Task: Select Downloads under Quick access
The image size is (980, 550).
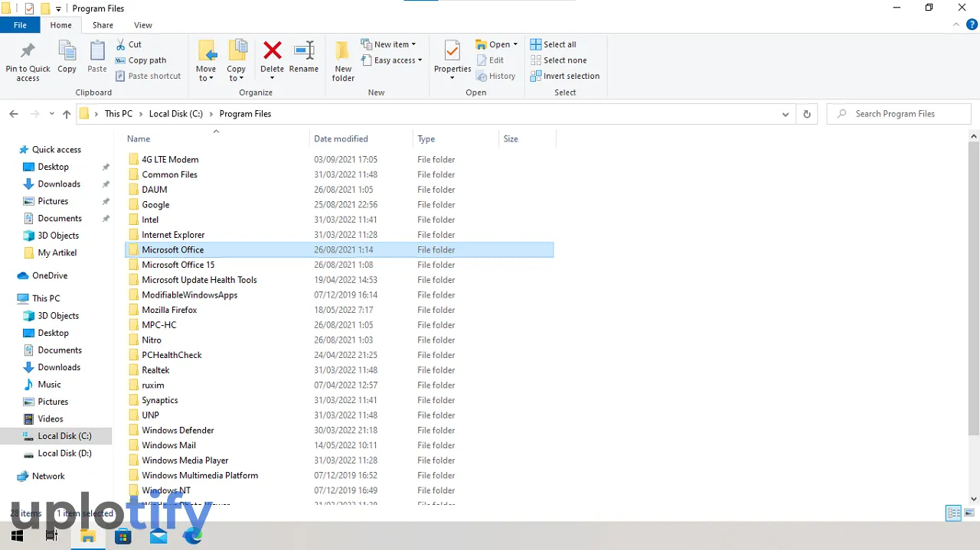Action: click(59, 184)
